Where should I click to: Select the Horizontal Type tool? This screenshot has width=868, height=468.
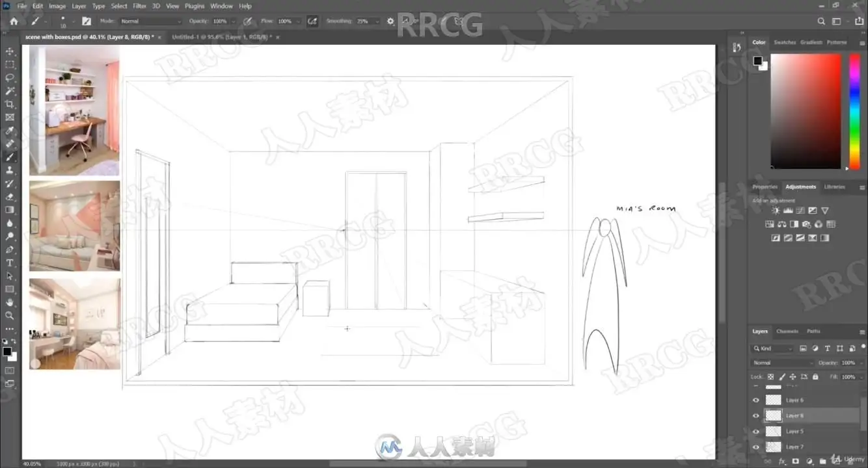[10, 263]
